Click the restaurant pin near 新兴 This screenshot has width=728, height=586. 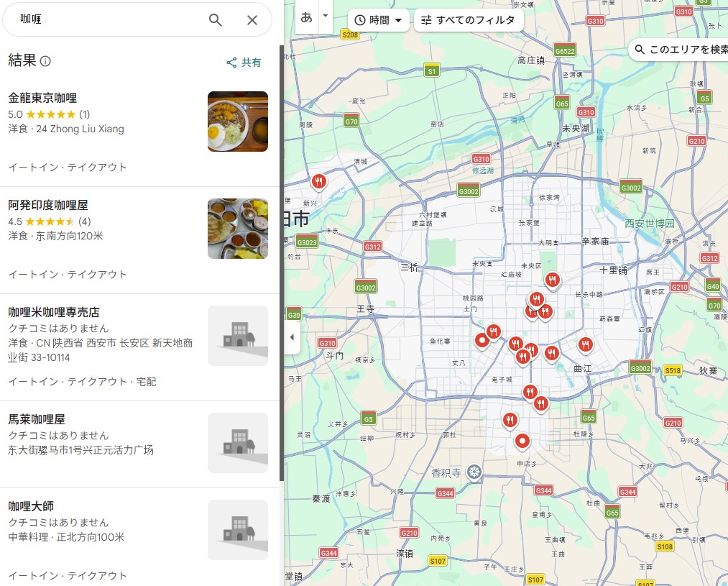tap(319, 181)
